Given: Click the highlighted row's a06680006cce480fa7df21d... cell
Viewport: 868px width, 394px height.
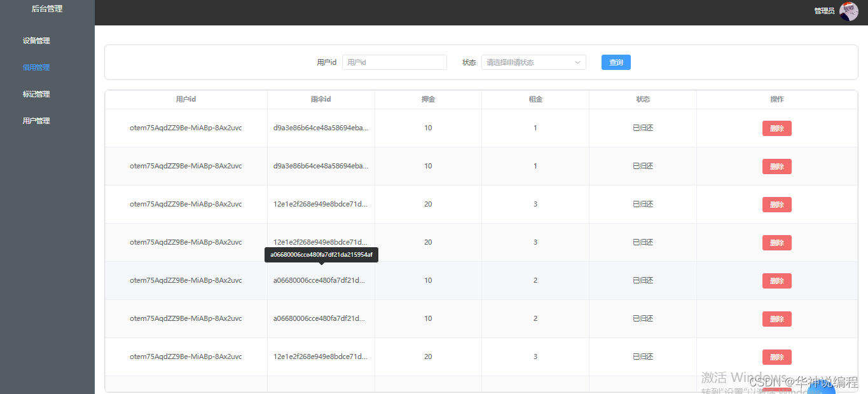Looking at the screenshot, I should [x=320, y=280].
